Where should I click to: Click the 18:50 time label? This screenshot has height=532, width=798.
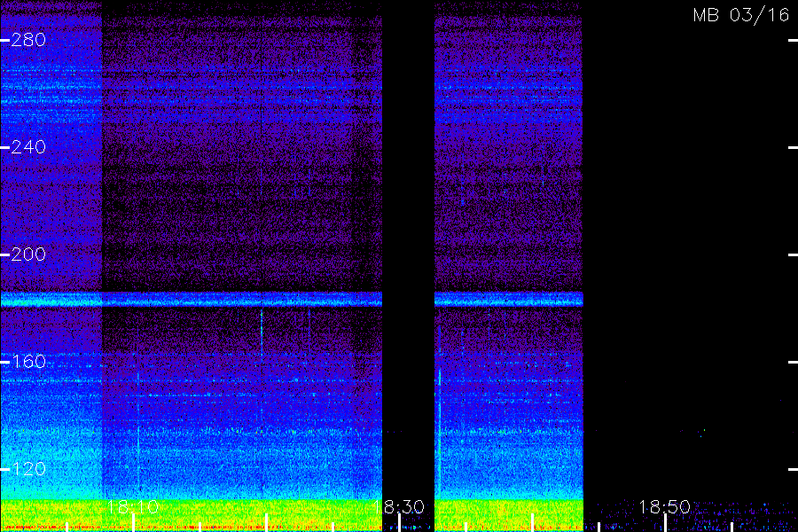click(664, 506)
